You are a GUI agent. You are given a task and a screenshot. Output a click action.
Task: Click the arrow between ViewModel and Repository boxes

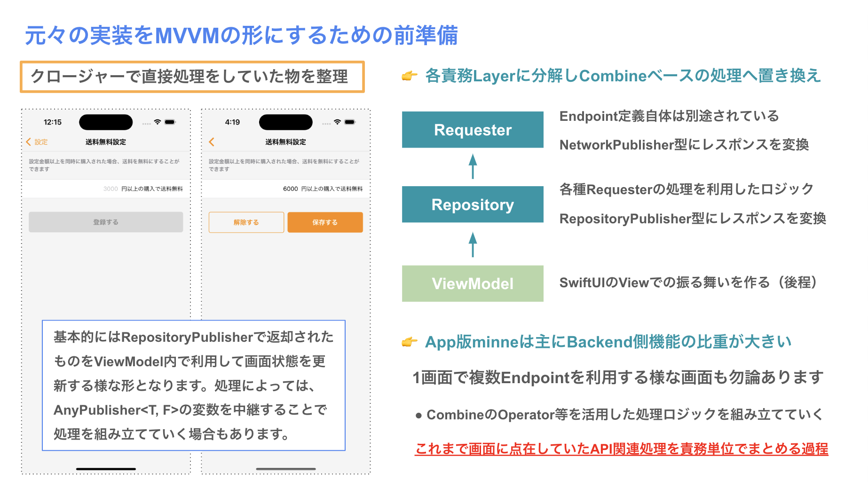472,244
